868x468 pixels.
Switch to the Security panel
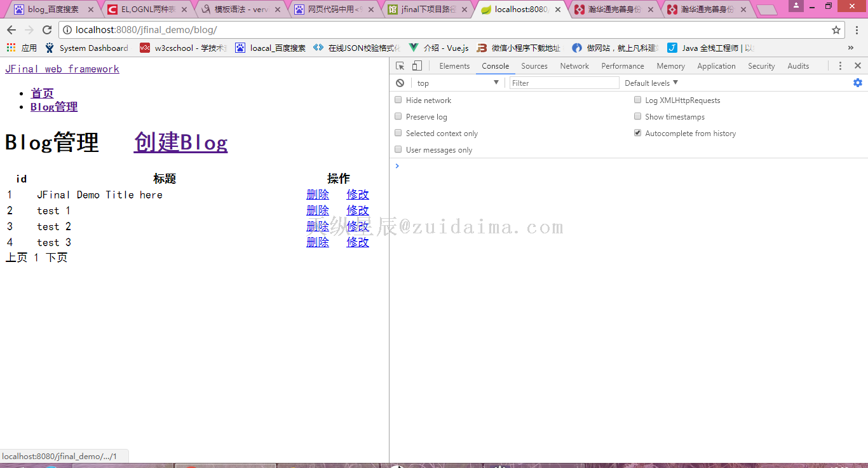coord(761,66)
